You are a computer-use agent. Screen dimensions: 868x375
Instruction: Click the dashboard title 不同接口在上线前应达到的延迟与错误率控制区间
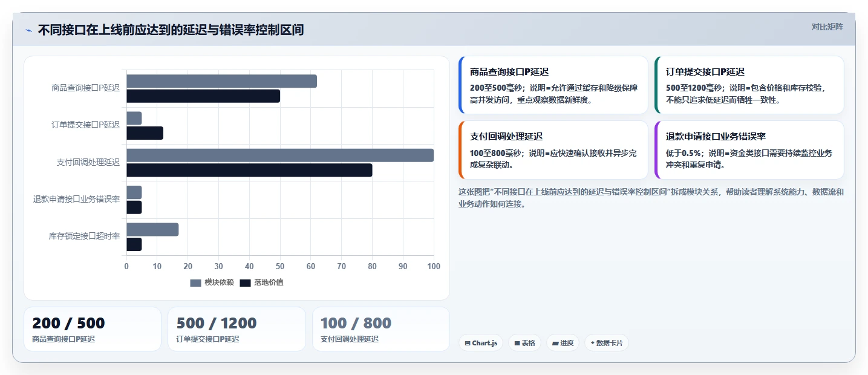(171, 30)
